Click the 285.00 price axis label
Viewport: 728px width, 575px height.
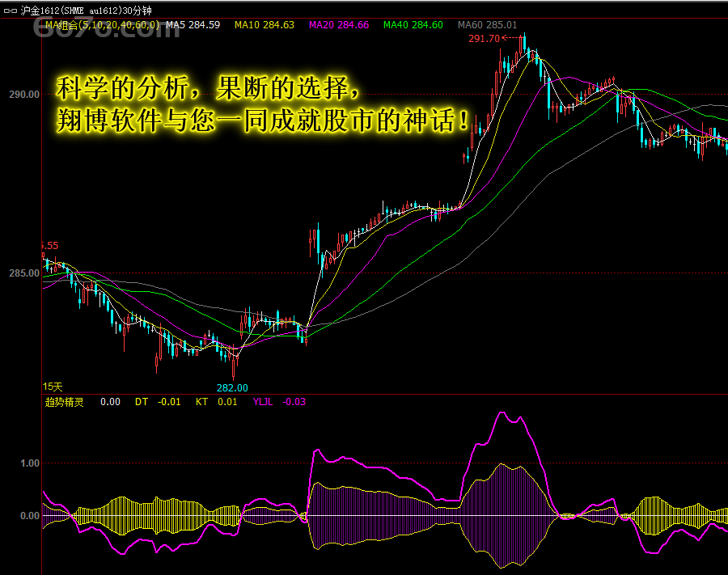coord(24,273)
